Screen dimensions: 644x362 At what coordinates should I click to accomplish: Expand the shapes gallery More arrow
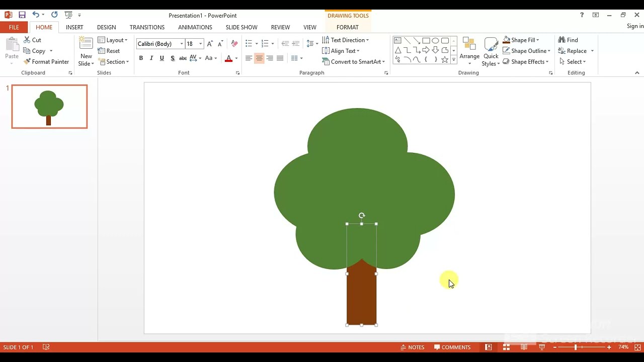(x=454, y=60)
